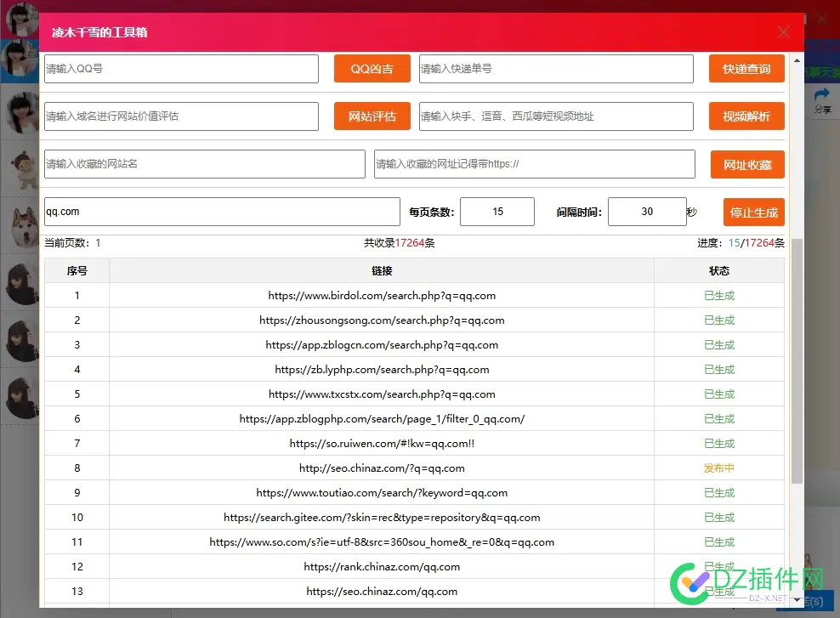Open the http://seo.chinaz.com/?q=qq.com link

(382, 468)
